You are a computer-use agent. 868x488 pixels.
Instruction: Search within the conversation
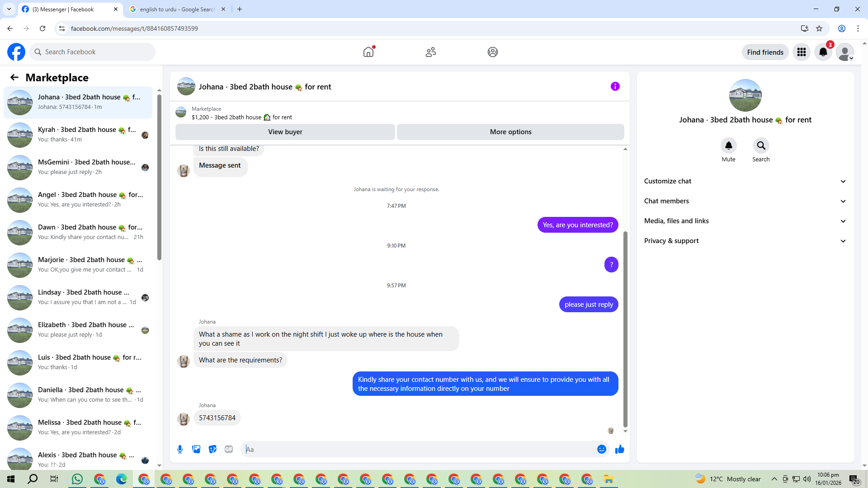[x=761, y=146]
